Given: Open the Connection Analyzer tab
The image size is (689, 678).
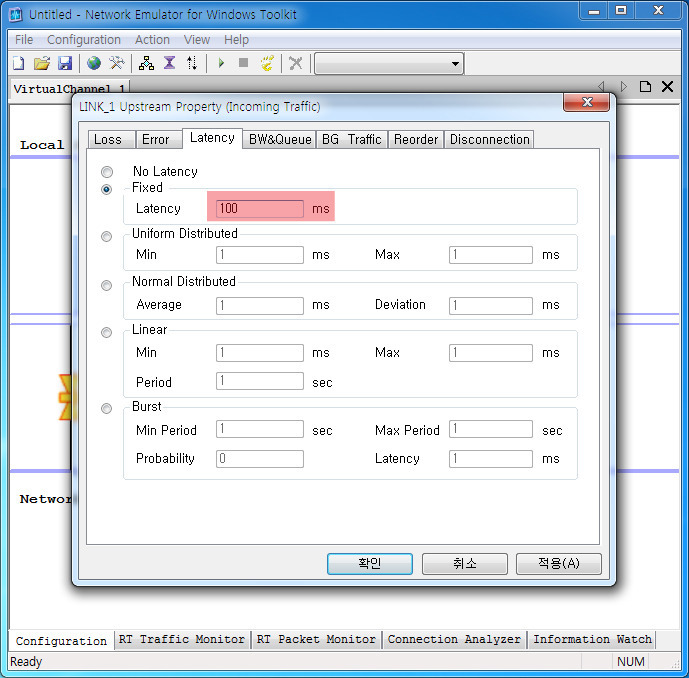Looking at the screenshot, I should (x=454, y=639).
